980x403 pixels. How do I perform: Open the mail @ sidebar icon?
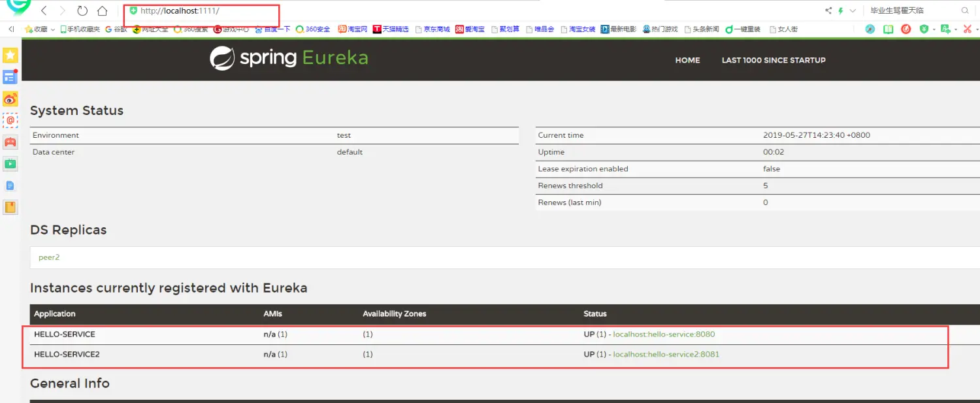(10, 120)
